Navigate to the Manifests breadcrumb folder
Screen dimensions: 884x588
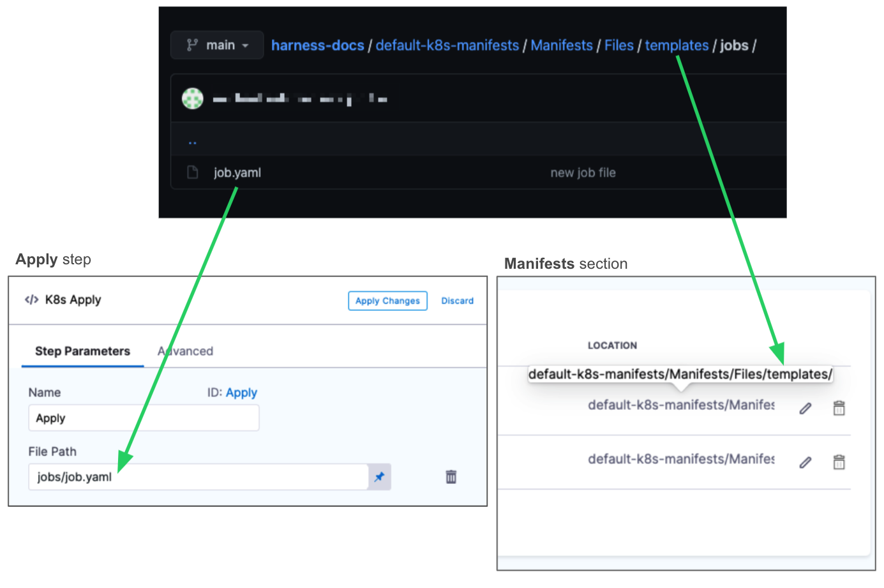pos(562,45)
